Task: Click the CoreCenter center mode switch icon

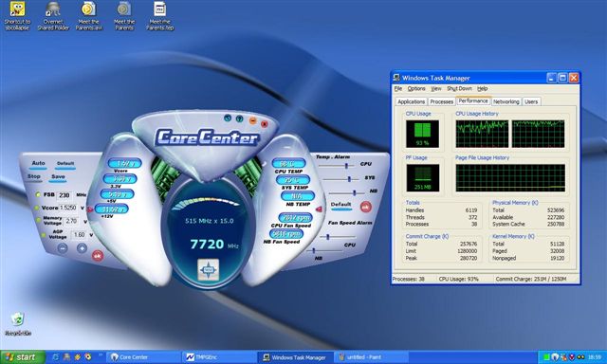Action: click(209, 269)
